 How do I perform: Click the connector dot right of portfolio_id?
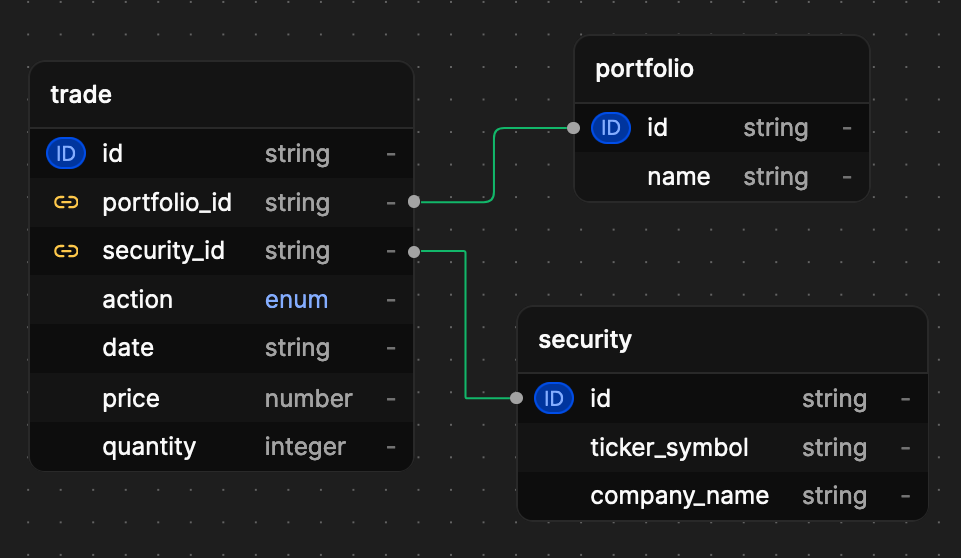[x=414, y=202]
